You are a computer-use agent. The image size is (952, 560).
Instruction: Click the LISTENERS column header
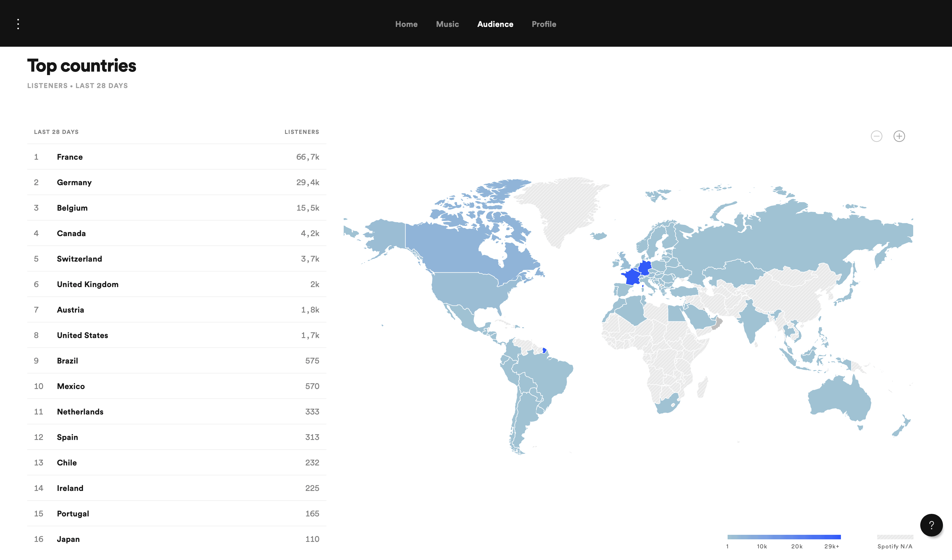click(301, 132)
